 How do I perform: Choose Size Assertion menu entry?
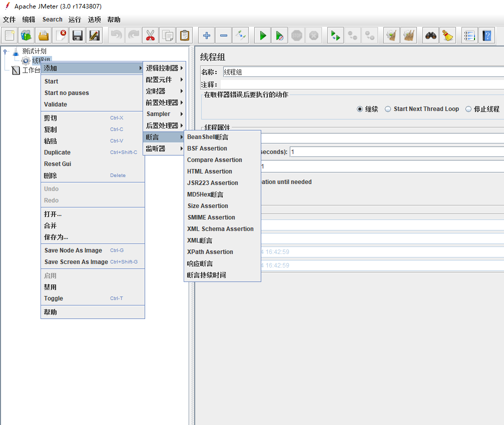tap(222, 206)
